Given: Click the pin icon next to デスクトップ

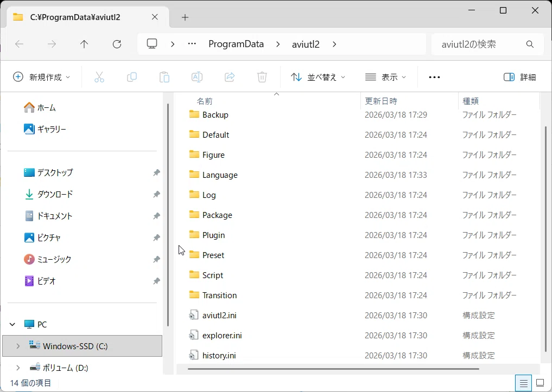Looking at the screenshot, I should coord(157,172).
